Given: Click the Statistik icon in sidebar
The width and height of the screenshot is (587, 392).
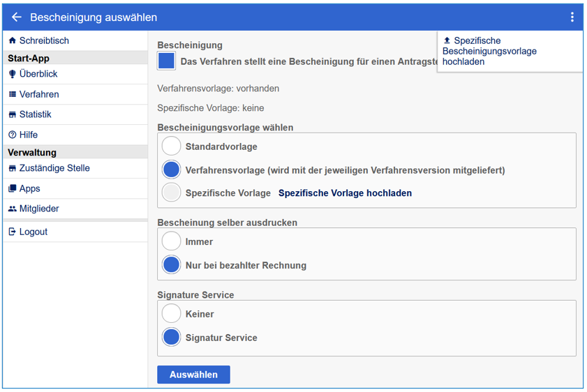Looking at the screenshot, I should tap(13, 114).
